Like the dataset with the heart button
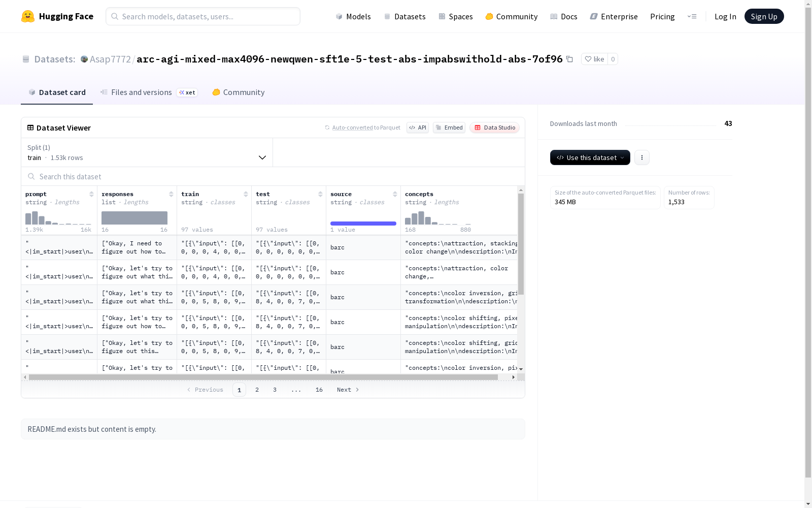Viewport: 812px width, 508px height. pos(594,59)
